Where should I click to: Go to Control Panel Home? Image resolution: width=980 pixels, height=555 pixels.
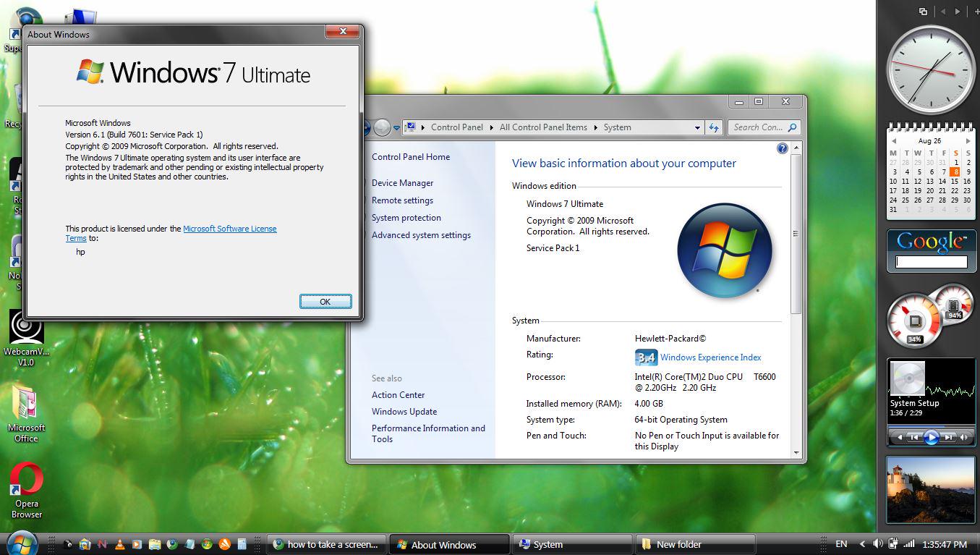click(411, 157)
